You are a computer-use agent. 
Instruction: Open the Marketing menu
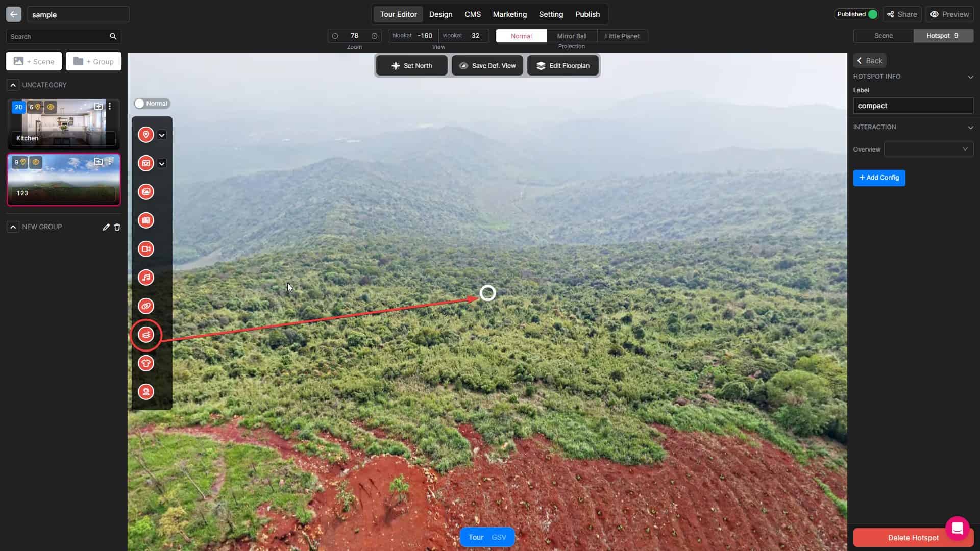[x=509, y=14]
